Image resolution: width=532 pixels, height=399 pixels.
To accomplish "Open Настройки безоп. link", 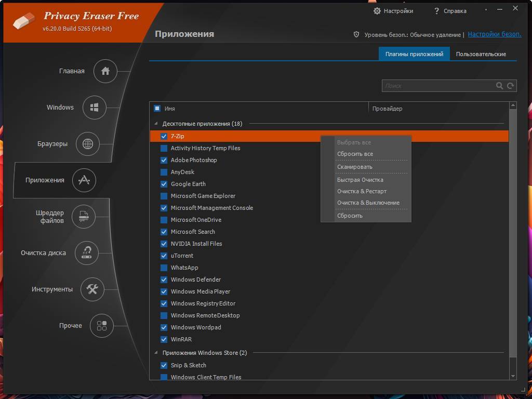I will (x=495, y=34).
